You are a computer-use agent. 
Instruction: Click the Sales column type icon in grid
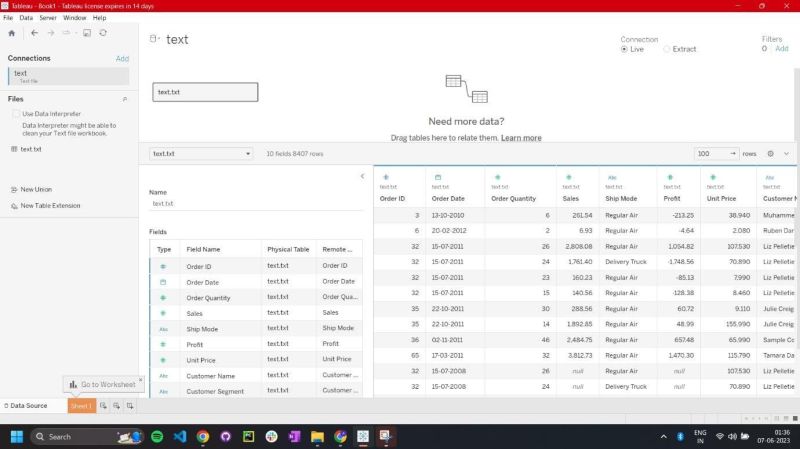568,177
